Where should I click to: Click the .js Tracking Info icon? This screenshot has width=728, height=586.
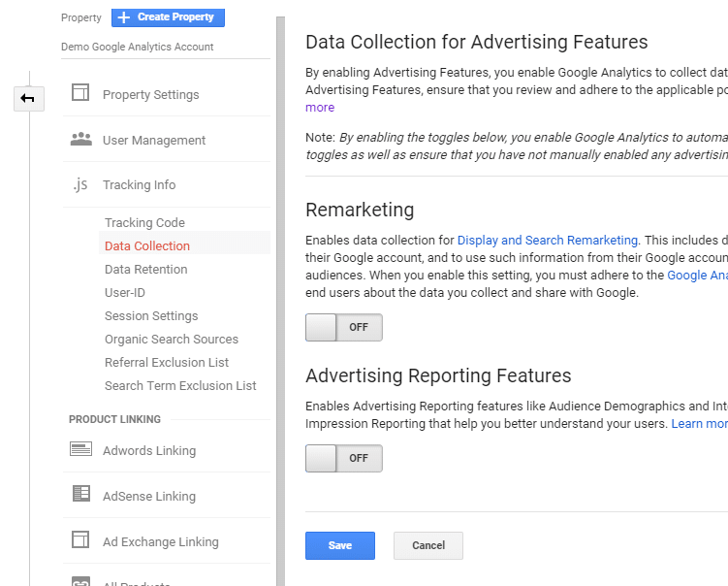80,184
